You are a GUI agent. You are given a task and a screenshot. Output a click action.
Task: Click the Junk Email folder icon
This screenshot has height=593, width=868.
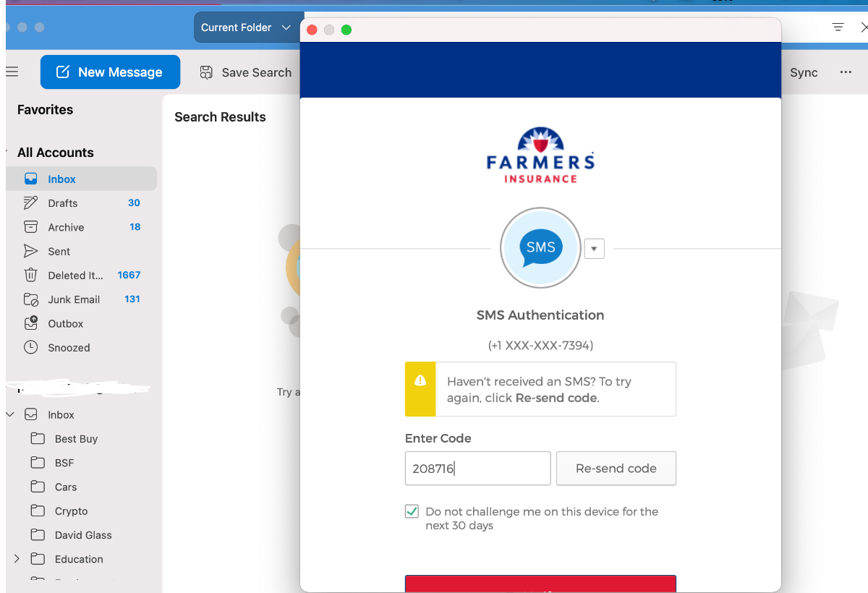click(x=30, y=299)
